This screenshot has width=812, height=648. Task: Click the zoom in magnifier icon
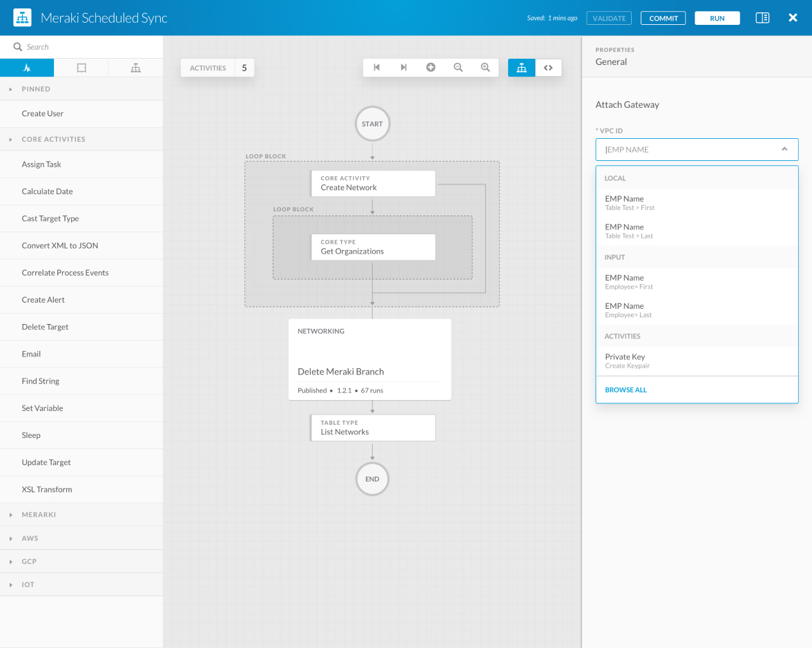tap(485, 68)
